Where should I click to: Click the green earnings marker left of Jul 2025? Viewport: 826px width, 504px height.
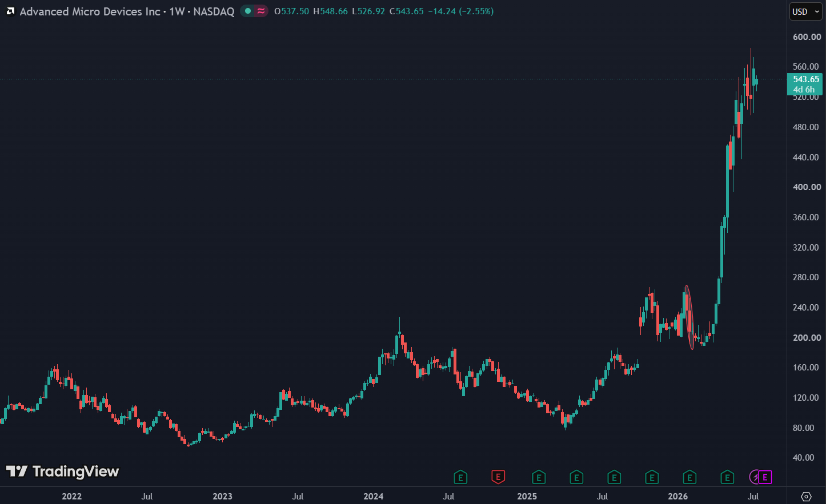(576, 477)
